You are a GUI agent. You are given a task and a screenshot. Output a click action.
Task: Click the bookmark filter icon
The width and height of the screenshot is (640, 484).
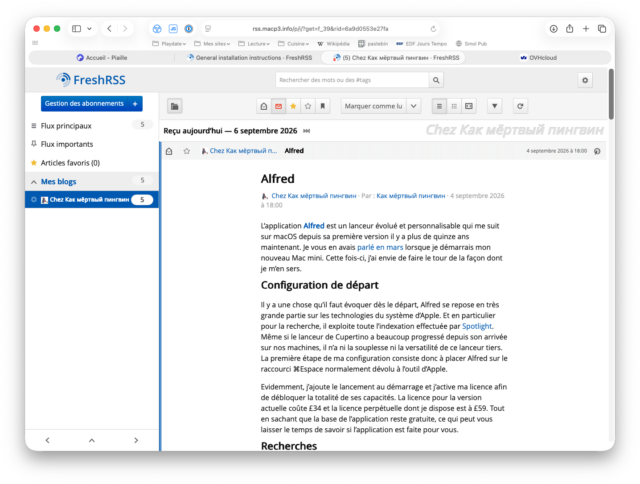click(322, 107)
